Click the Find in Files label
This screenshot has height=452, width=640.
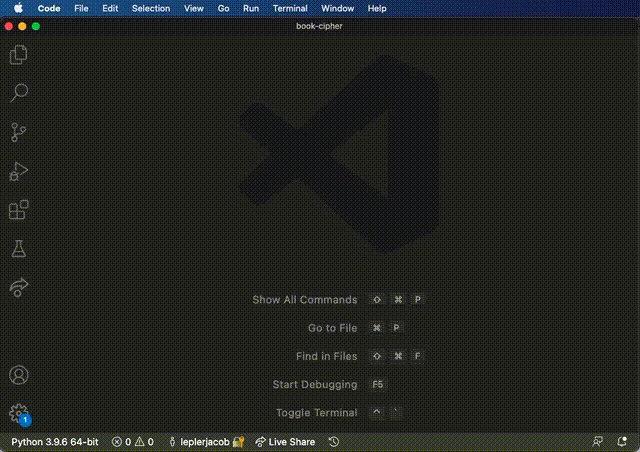pyautogui.click(x=327, y=356)
